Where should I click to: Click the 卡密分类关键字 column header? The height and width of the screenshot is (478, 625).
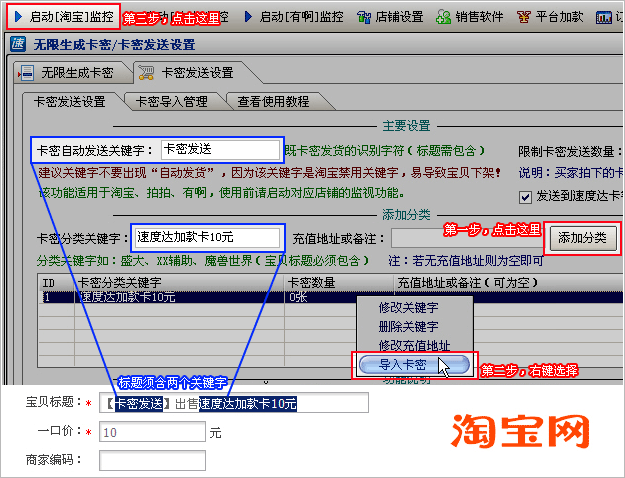[x=179, y=283]
